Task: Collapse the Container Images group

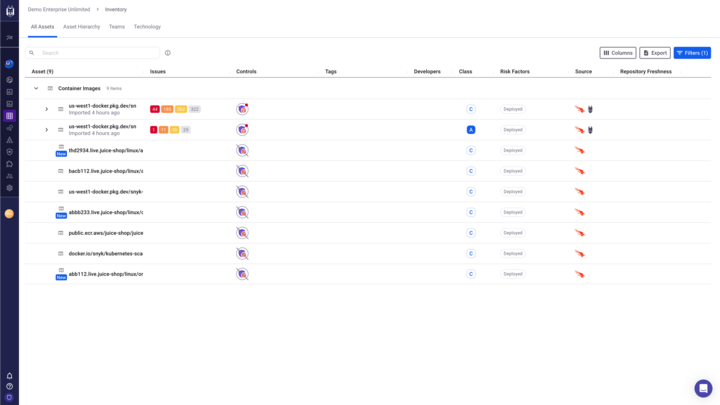Action: click(36, 88)
